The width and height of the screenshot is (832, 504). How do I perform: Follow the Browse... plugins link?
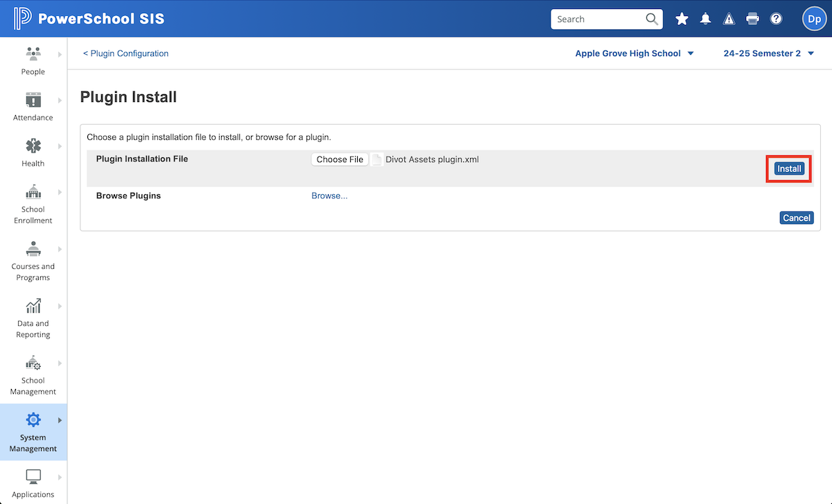329,196
